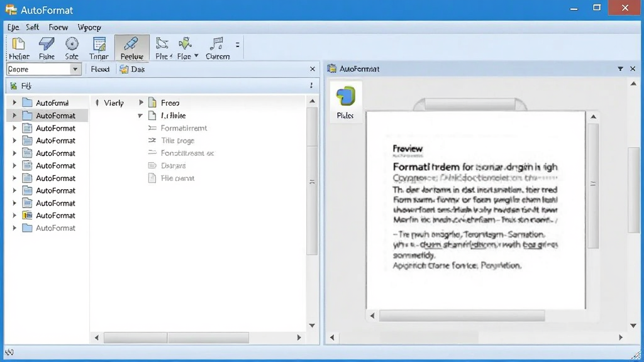Click the tree panel's horizontal scrollbar right arrow
644x362 pixels.
[299, 337]
